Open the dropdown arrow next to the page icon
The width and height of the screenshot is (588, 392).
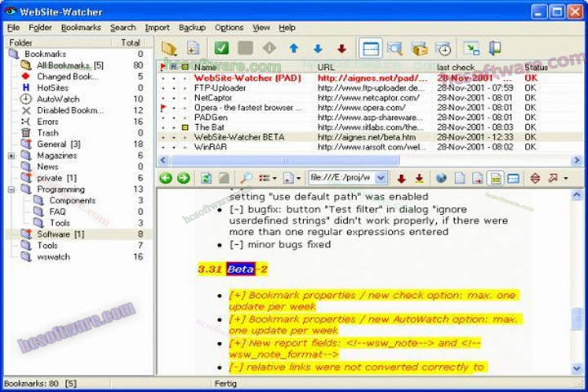pyautogui.click(x=299, y=179)
